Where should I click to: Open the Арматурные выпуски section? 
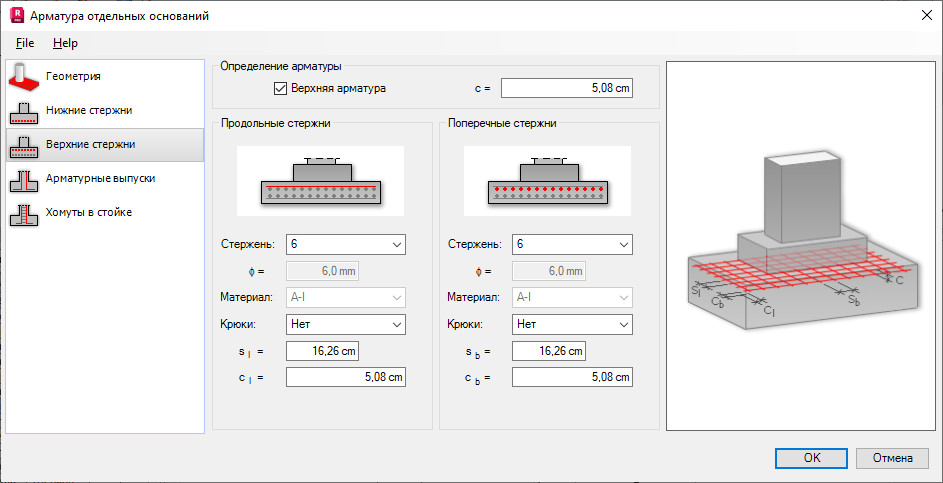pos(105,179)
